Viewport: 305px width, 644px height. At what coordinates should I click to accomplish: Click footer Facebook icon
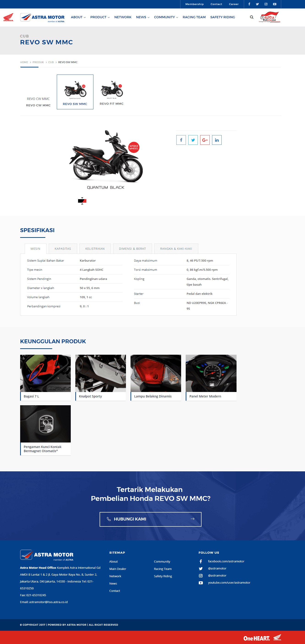tap(201, 561)
